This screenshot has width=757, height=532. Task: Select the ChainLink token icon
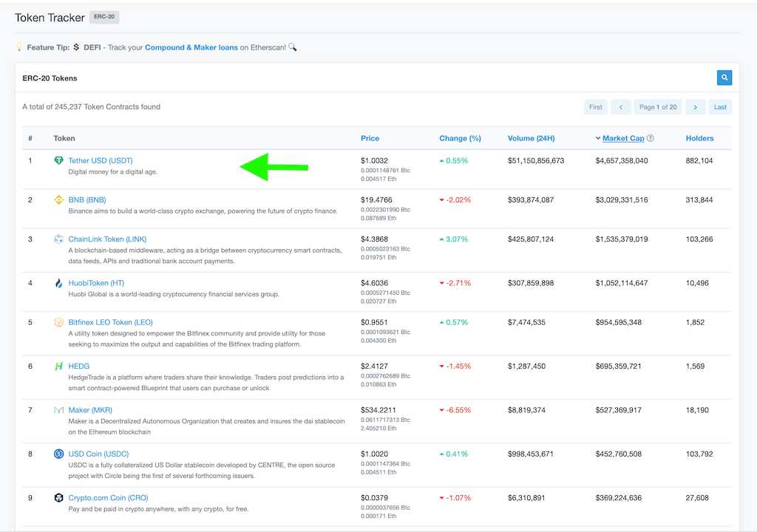coord(60,239)
